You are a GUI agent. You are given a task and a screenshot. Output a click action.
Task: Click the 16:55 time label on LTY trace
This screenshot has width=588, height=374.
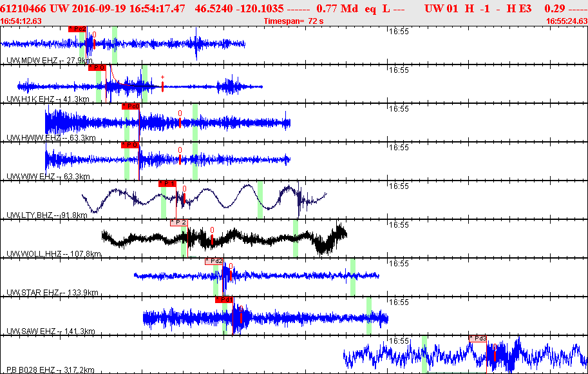(x=399, y=186)
